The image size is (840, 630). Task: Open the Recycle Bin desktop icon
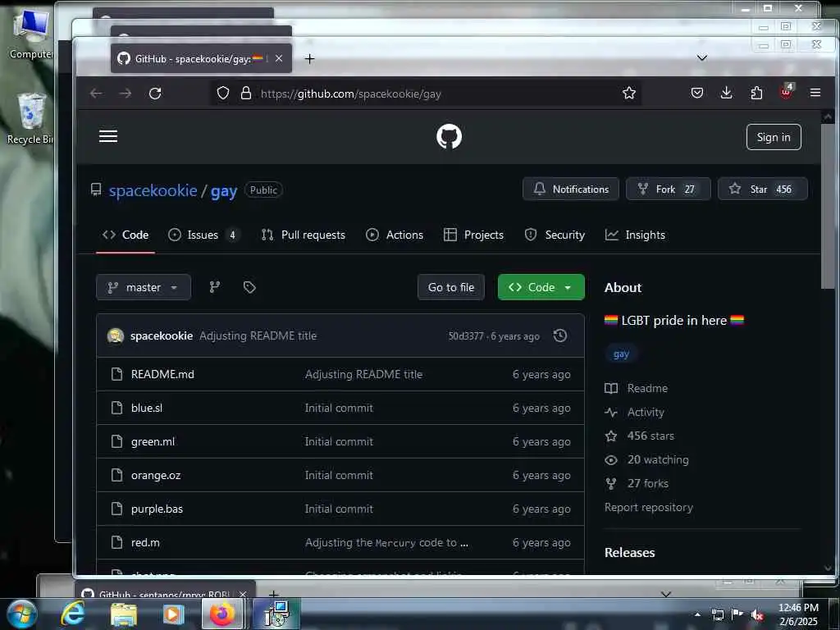pyautogui.click(x=31, y=119)
